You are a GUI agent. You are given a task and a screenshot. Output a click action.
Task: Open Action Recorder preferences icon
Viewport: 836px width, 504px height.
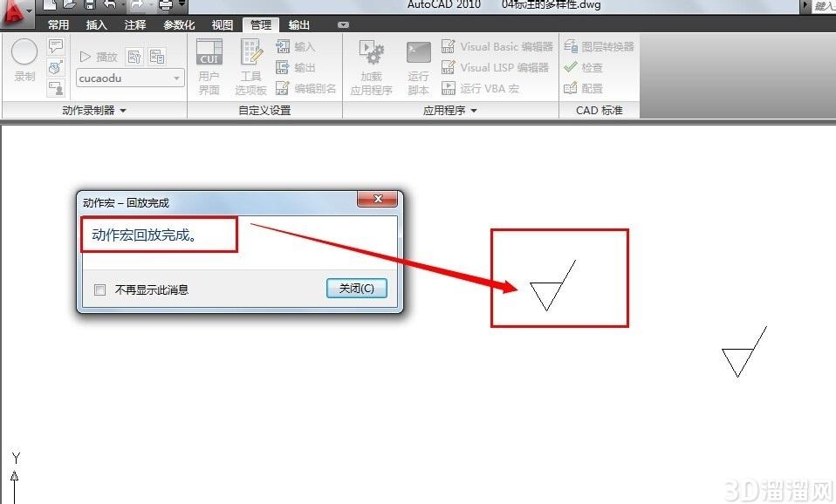134,57
